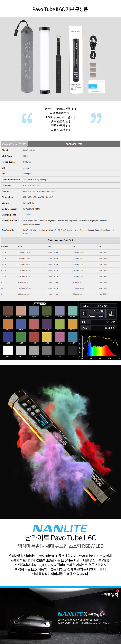
Task: Click the blue swatch labeled 98.74
Action: pos(21,324)
